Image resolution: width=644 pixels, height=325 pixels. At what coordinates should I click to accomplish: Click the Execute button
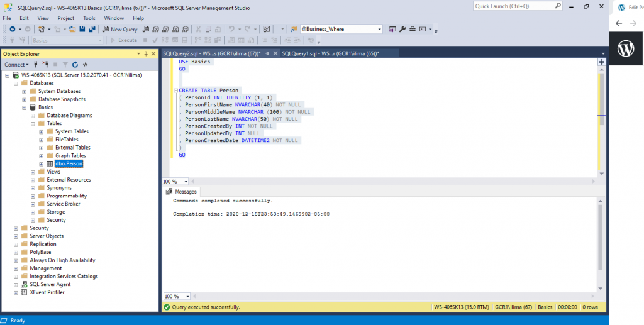click(x=123, y=40)
